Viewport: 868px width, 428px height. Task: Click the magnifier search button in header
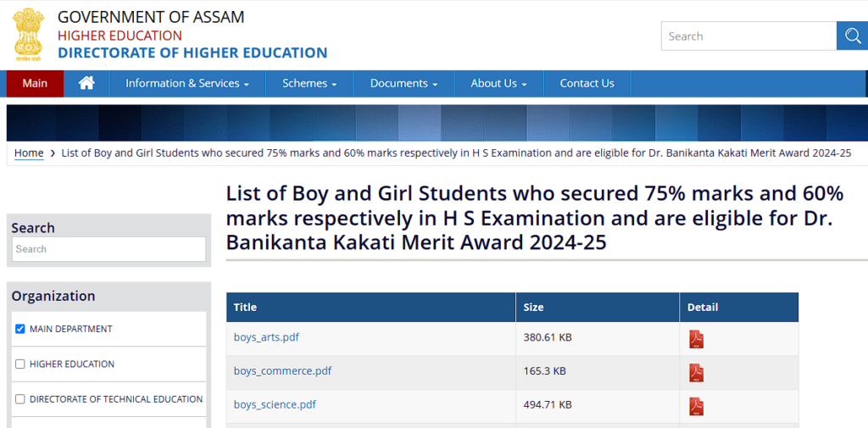coord(853,36)
